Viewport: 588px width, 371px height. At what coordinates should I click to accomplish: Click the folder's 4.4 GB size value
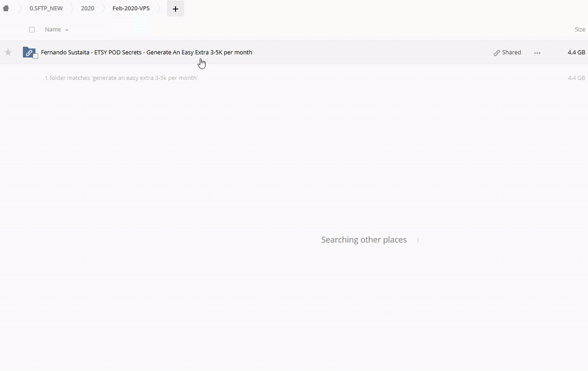(x=576, y=52)
